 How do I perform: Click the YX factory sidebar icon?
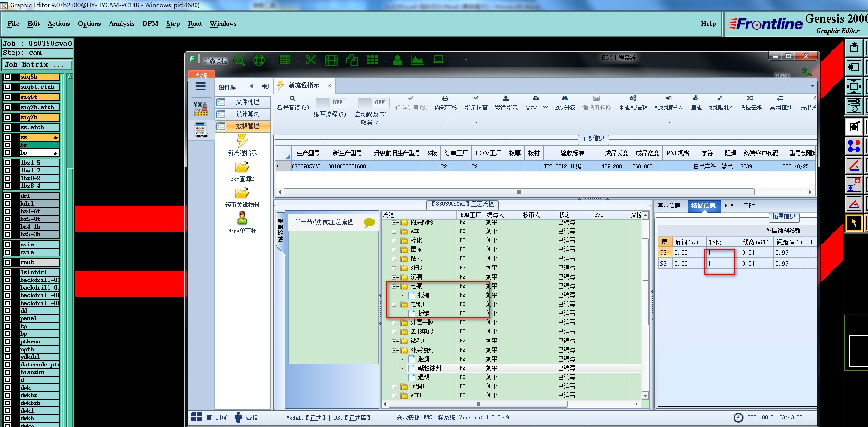pos(201,109)
